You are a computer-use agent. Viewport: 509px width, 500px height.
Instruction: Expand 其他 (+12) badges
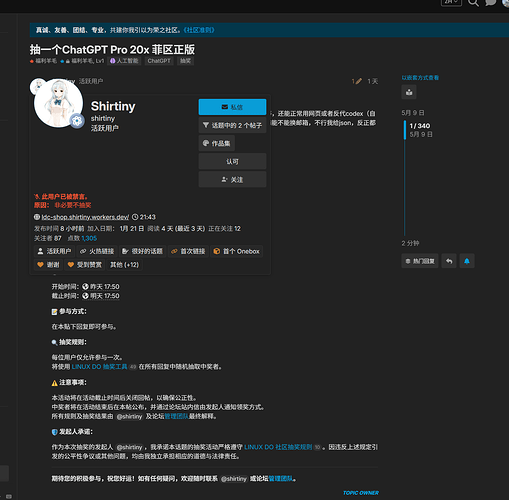pyautogui.click(x=124, y=265)
